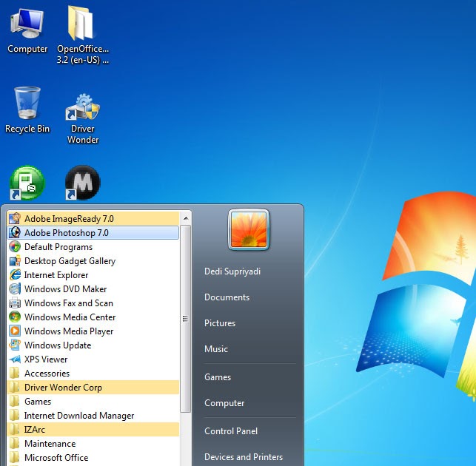
Task: Select the XPS Viewer label
Action: [x=46, y=359]
